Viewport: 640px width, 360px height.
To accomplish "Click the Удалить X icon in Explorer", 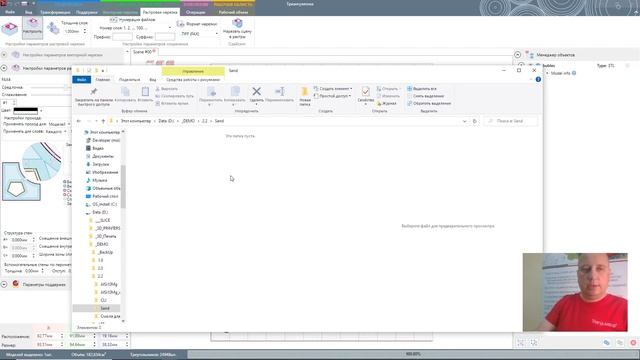I will click(256, 91).
